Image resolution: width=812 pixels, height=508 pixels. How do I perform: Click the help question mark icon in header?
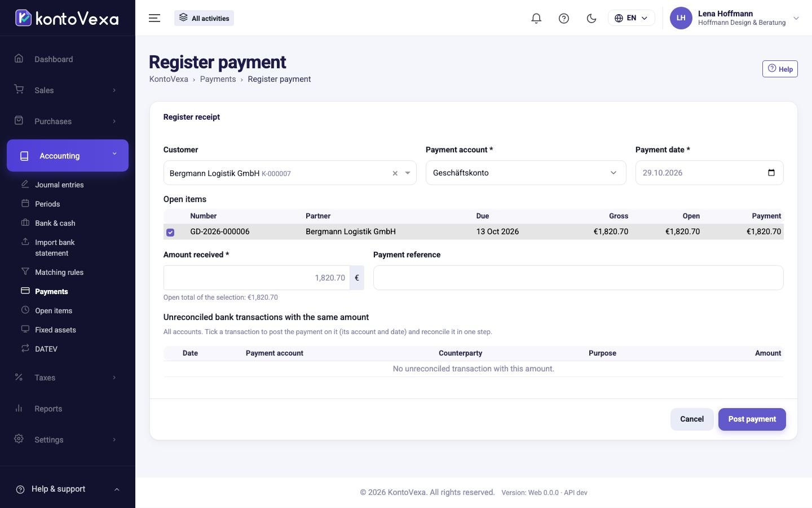pos(564,18)
